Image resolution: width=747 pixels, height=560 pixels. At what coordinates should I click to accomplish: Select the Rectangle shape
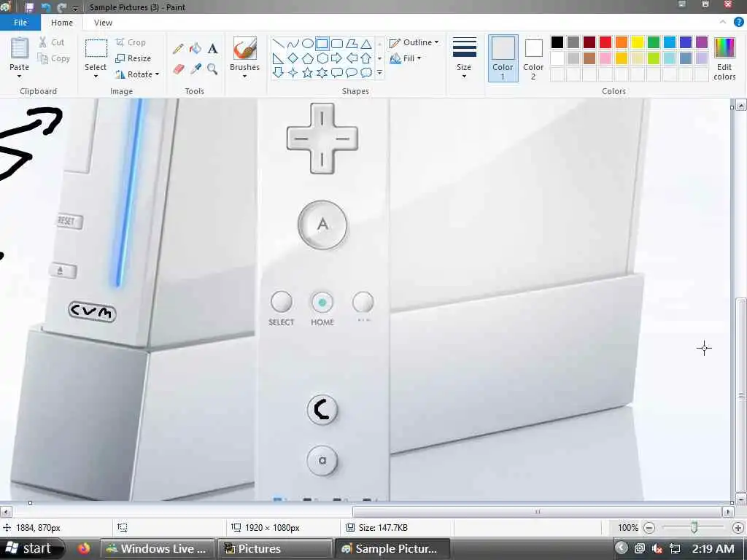[322, 44]
